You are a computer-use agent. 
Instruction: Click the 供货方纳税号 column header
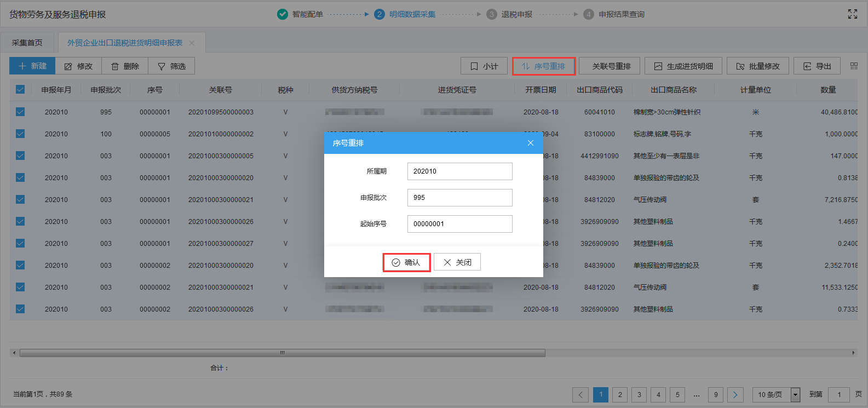point(354,90)
